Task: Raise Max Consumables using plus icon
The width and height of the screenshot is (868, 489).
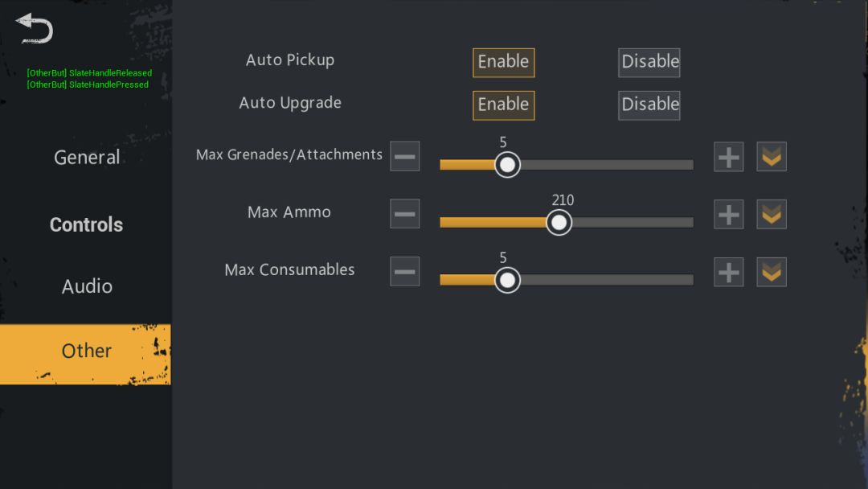Action: 729,272
